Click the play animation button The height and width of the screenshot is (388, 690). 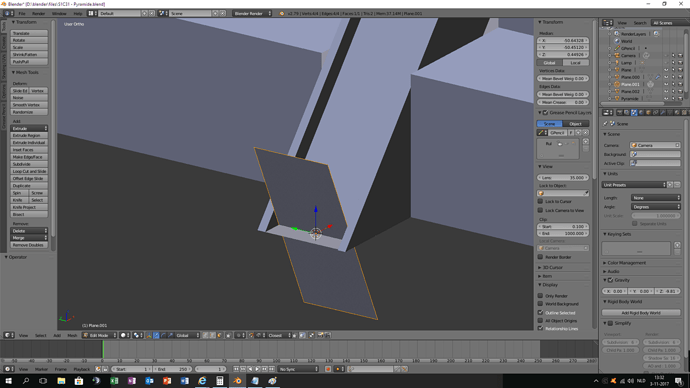[x=257, y=369]
